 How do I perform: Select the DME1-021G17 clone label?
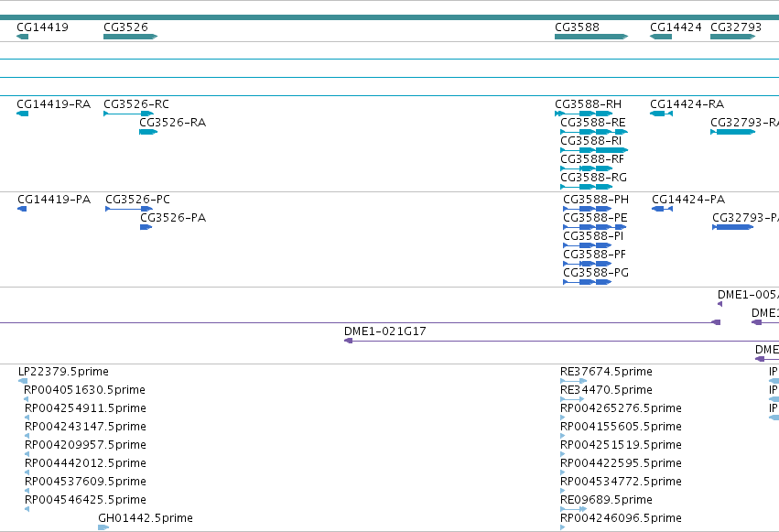click(x=385, y=331)
